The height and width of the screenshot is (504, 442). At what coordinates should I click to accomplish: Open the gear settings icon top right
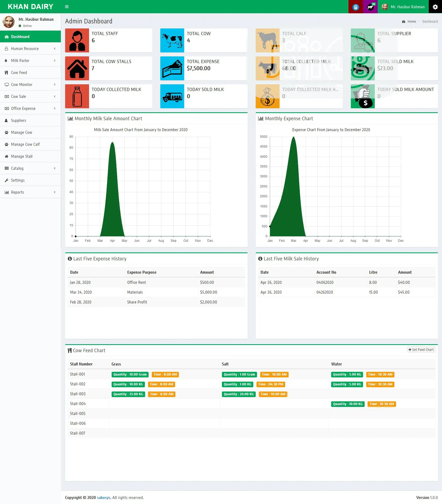(435, 7)
